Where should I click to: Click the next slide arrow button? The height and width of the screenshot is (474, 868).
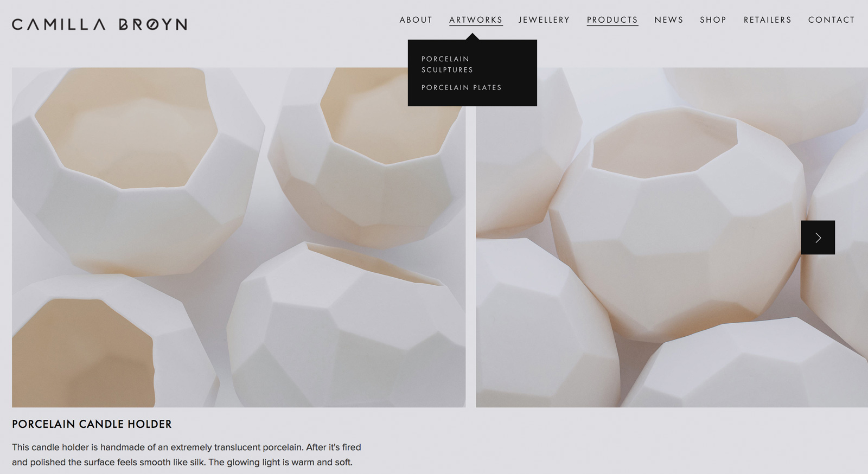coord(818,238)
